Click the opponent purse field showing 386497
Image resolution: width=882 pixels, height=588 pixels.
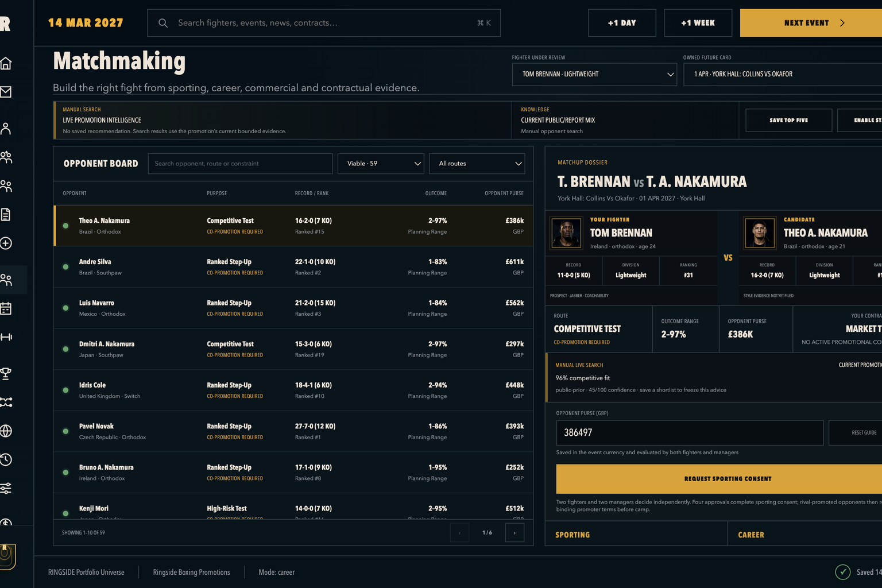point(690,433)
